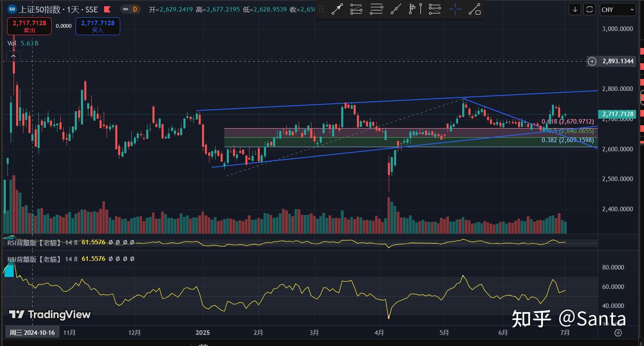
Task: Activate the blue crosshair cursor tool
Action: 455,9
